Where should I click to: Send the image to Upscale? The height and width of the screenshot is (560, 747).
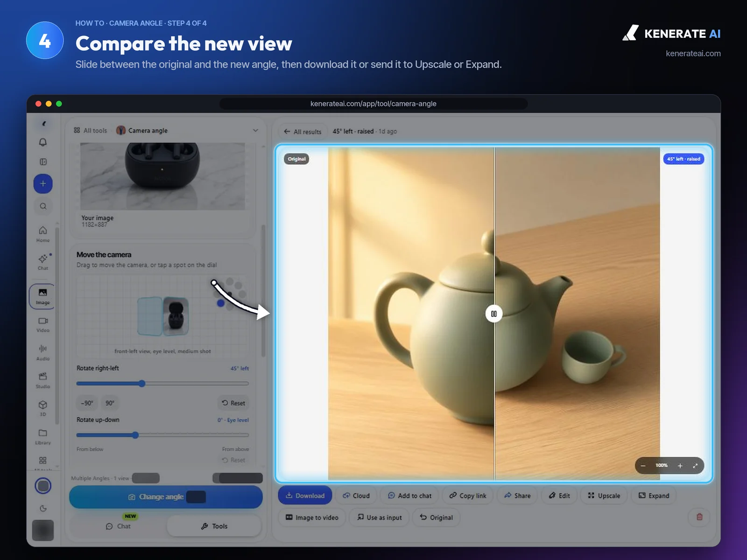point(604,496)
